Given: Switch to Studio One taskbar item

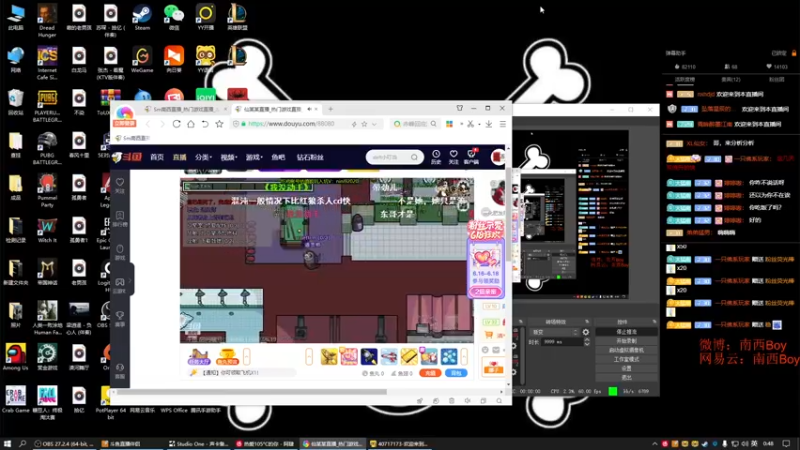Looking at the screenshot, I should (197, 444).
